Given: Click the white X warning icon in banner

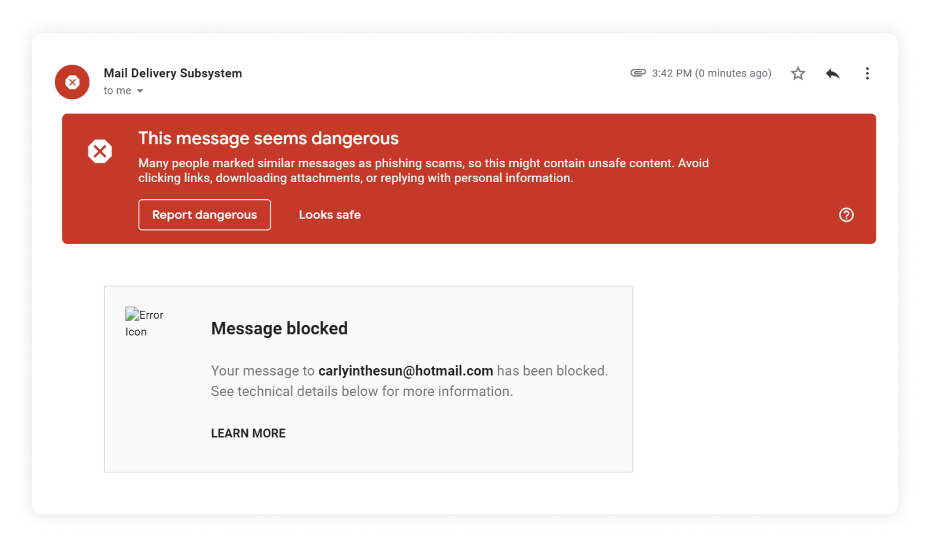Looking at the screenshot, I should (x=100, y=151).
